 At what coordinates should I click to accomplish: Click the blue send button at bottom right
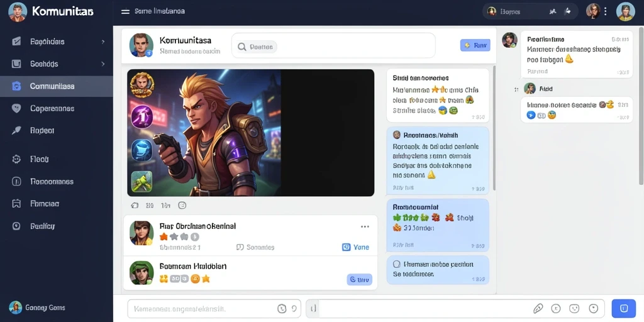point(623,308)
